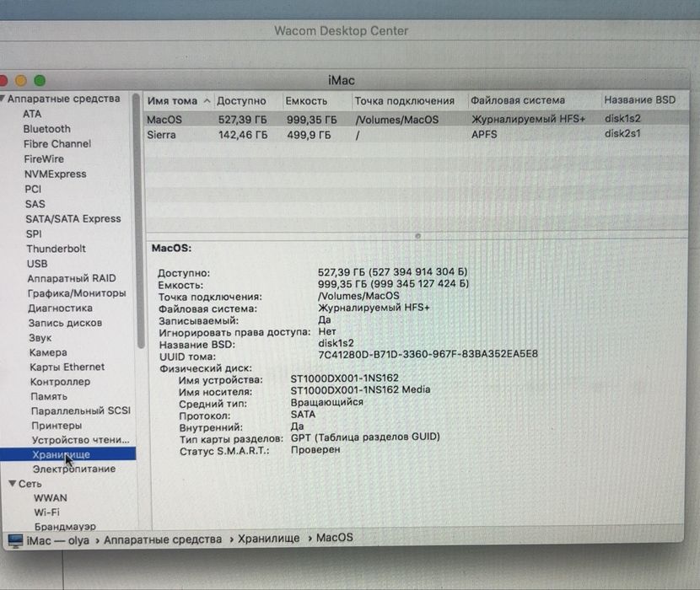
Task: Select PCI in the hardware list
Action: pos(33,190)
